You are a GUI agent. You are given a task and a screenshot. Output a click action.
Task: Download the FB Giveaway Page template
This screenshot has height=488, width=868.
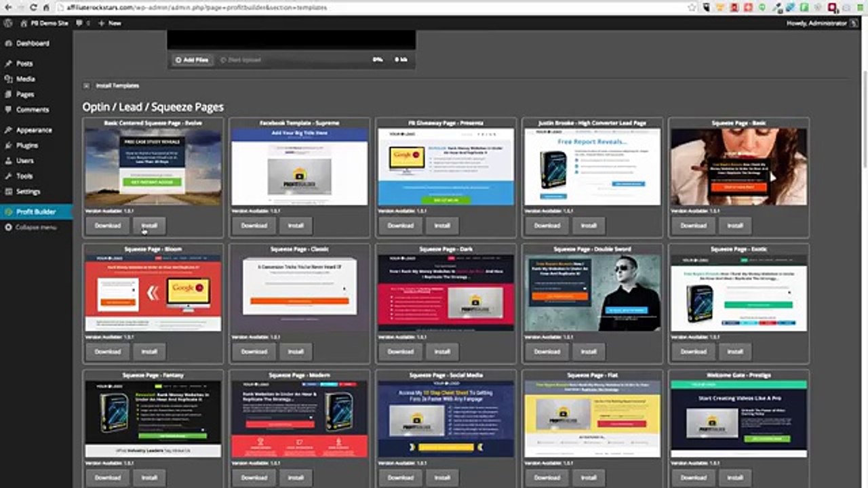(400, 226)
